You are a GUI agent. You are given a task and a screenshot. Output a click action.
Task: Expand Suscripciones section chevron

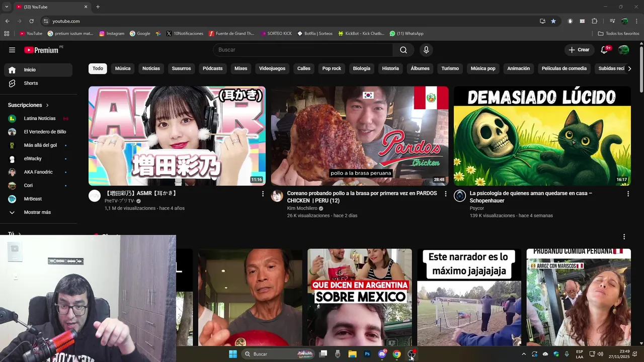click(x=47, y=105)
